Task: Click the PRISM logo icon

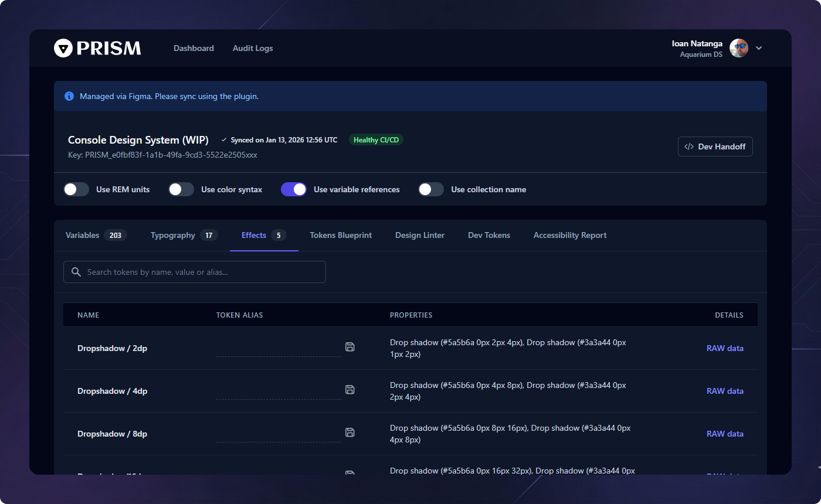Action: tap(63, 48)
